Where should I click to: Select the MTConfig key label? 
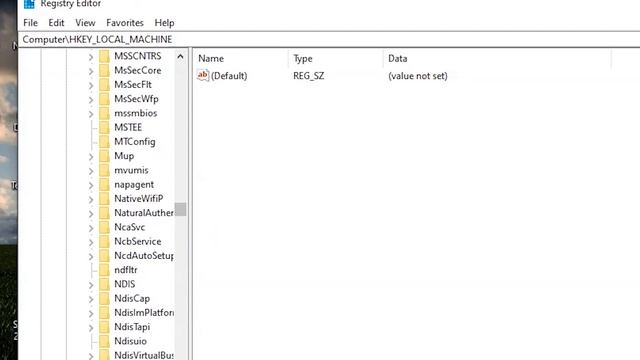[x=135, y=142]
